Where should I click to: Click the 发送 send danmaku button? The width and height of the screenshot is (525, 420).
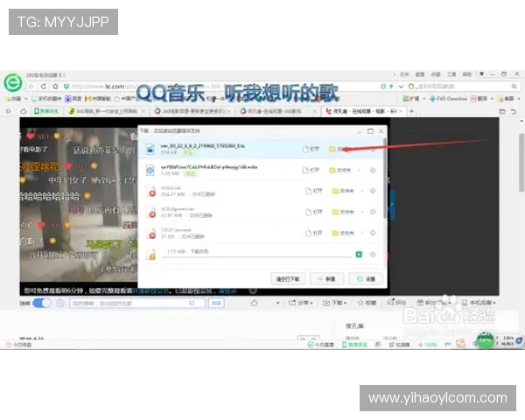click(216, 303)
